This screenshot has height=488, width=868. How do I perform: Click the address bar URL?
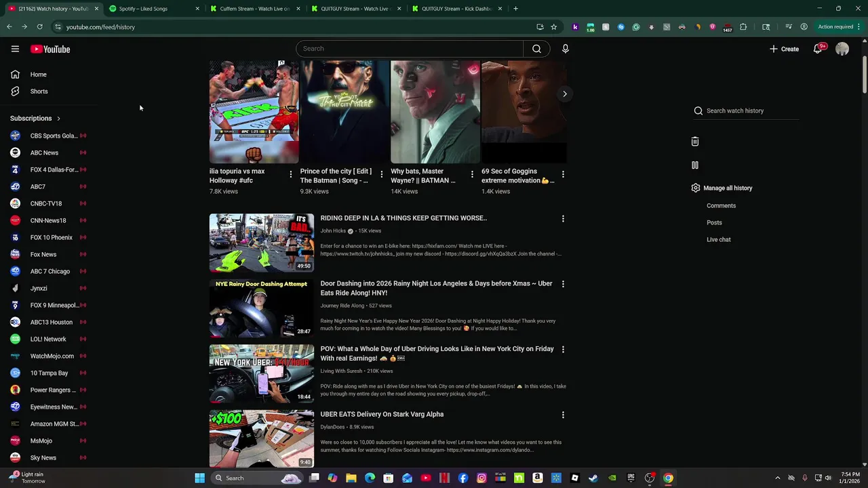(100, 27)
